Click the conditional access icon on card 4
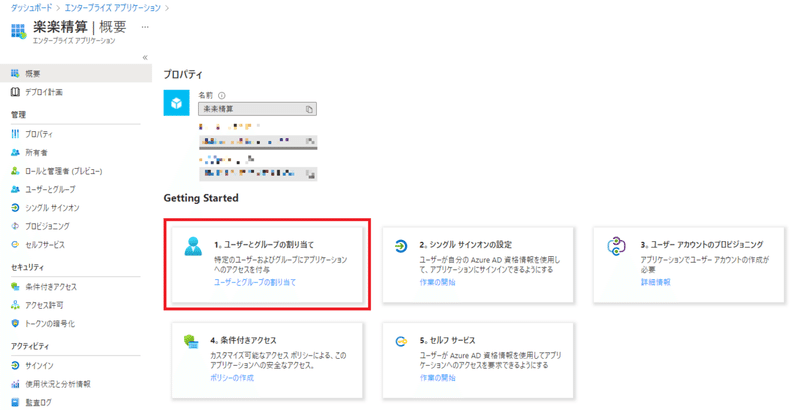Viewport: 800px width, 410px height. click(191, 342)
